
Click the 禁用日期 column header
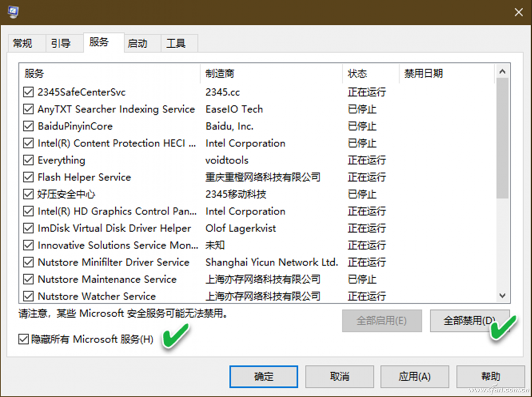(446, 74)
